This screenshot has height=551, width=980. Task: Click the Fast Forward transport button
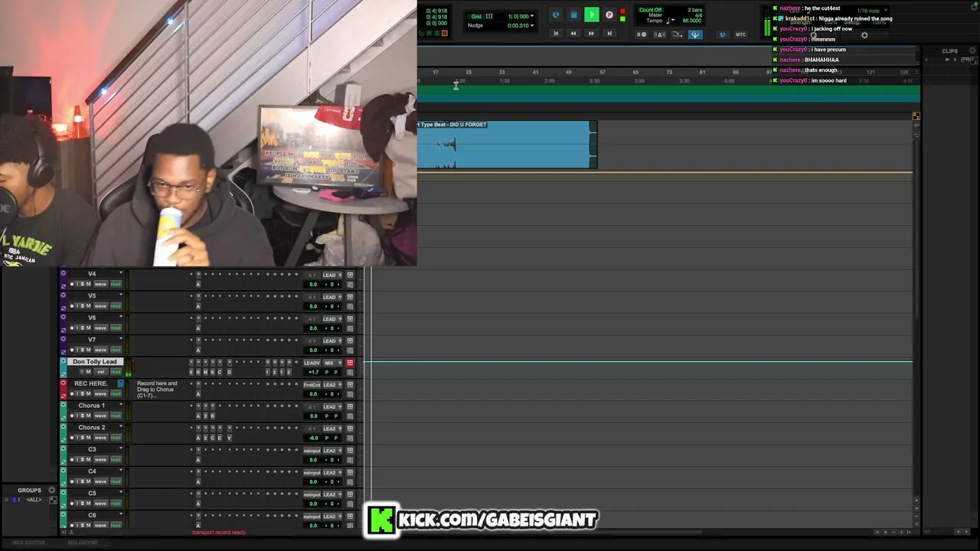tap(591, 34)
